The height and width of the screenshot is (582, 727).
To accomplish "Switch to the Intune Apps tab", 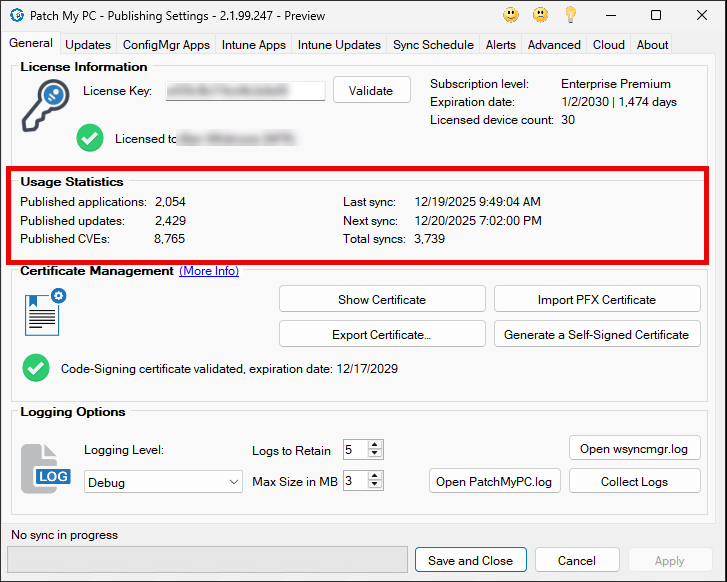I will click(256, 45).
